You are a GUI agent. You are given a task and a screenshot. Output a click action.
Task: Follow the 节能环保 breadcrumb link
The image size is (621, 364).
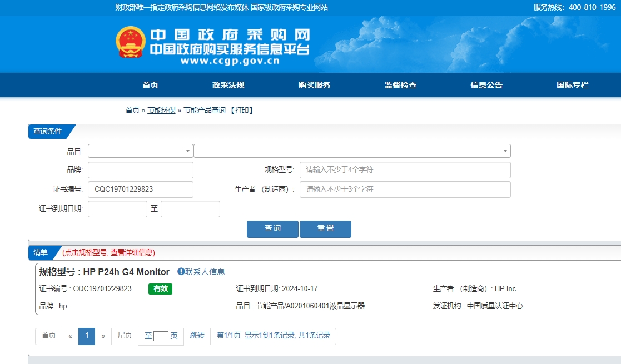(162, 110)
